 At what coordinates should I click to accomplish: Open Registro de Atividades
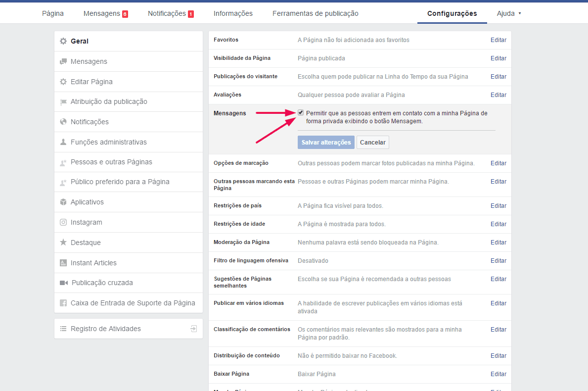tap(129, 329)
